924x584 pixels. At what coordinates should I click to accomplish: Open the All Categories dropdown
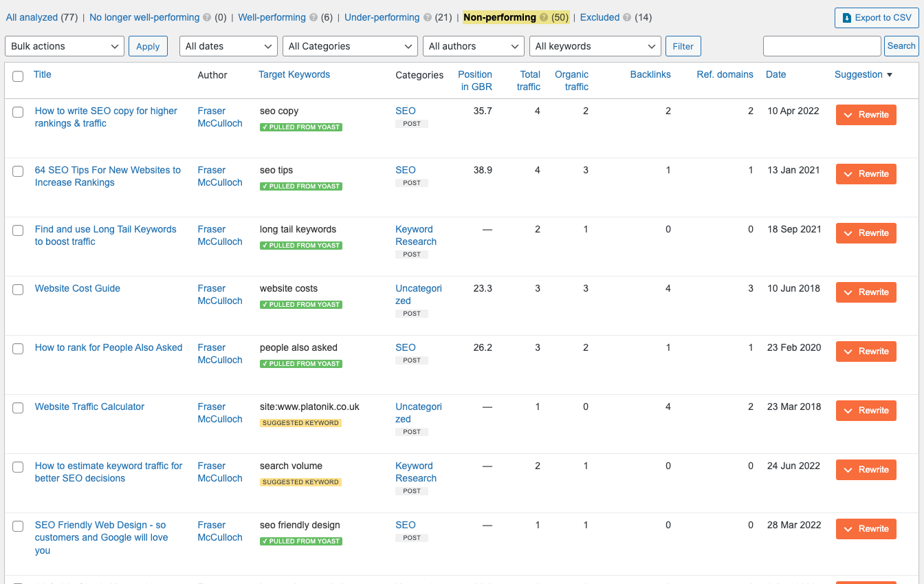coord(349,46)
